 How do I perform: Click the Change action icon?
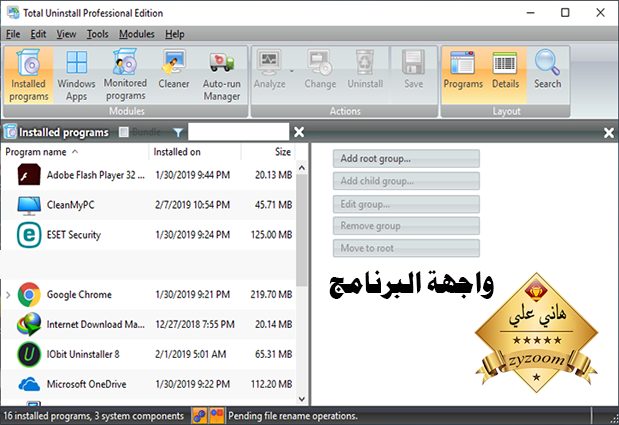point(320,62)
